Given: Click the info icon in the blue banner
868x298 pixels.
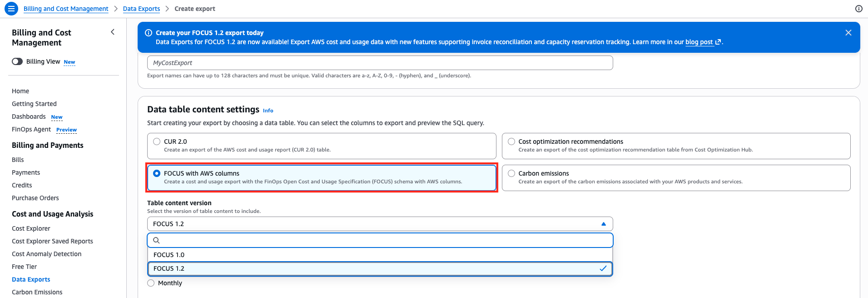Looking at the screenshot, I should [x=148, y=33].
